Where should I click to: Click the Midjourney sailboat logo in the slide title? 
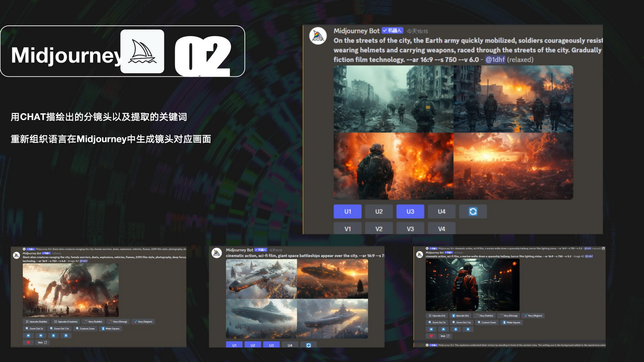coord(142,51)
